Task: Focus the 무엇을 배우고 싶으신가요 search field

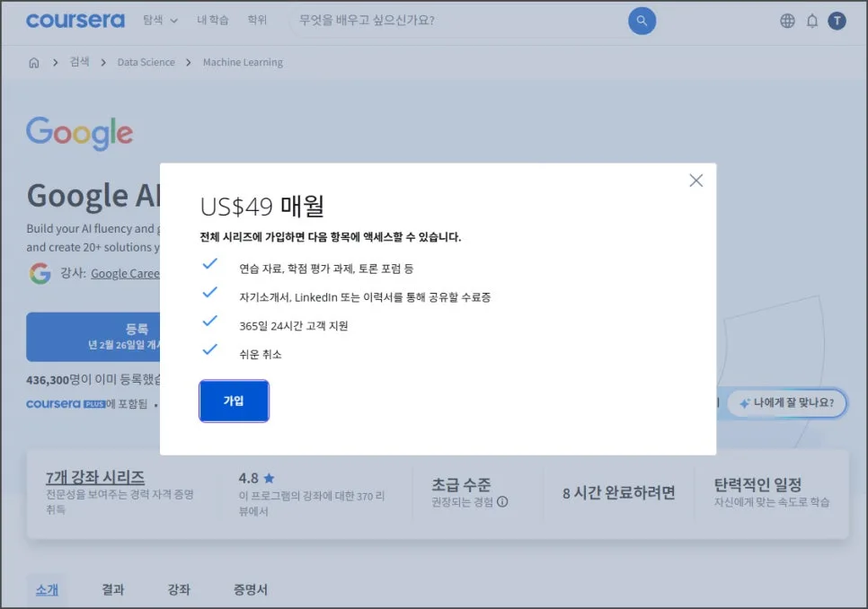Action: pos(457,21)
